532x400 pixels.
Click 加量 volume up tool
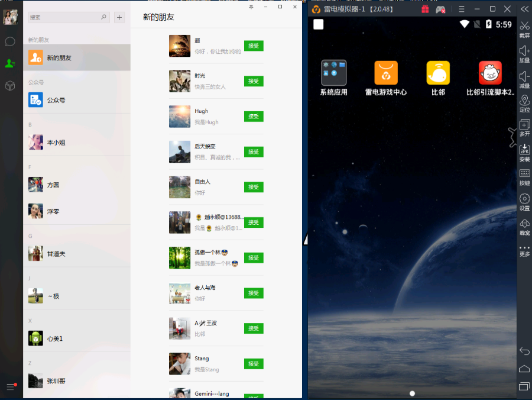(x=524, y=54)
